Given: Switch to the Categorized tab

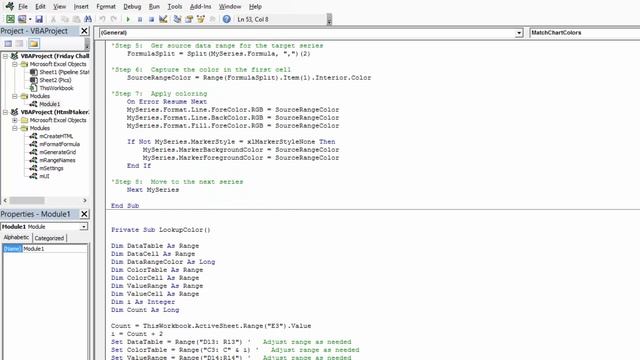Looking at the screenshot, I should (x=49, y=238).
